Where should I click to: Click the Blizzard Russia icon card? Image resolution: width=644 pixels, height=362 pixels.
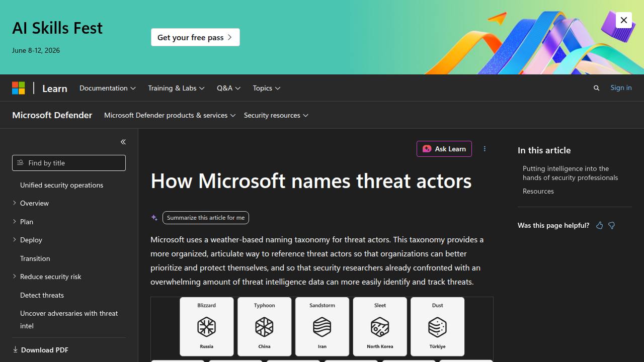(x=207, y=326)
